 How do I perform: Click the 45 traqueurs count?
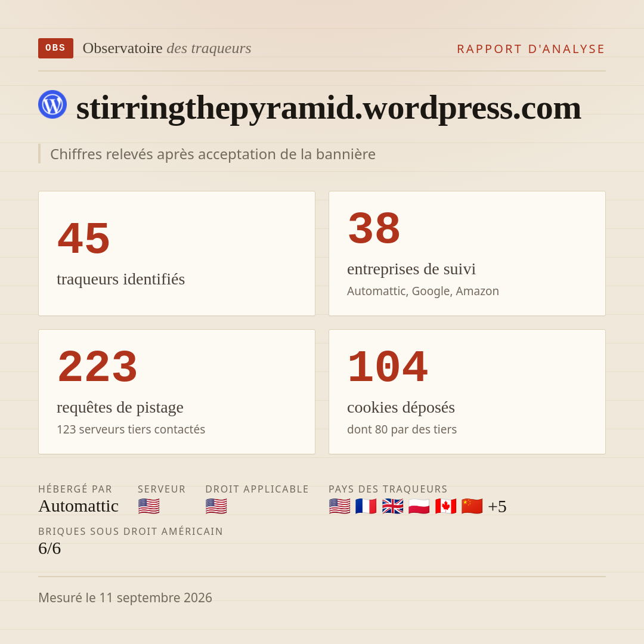tap(84, 238)
